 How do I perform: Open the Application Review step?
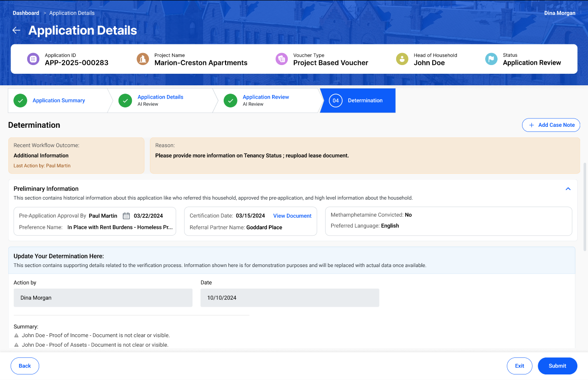pyautogui.click(x=266, y=100)
